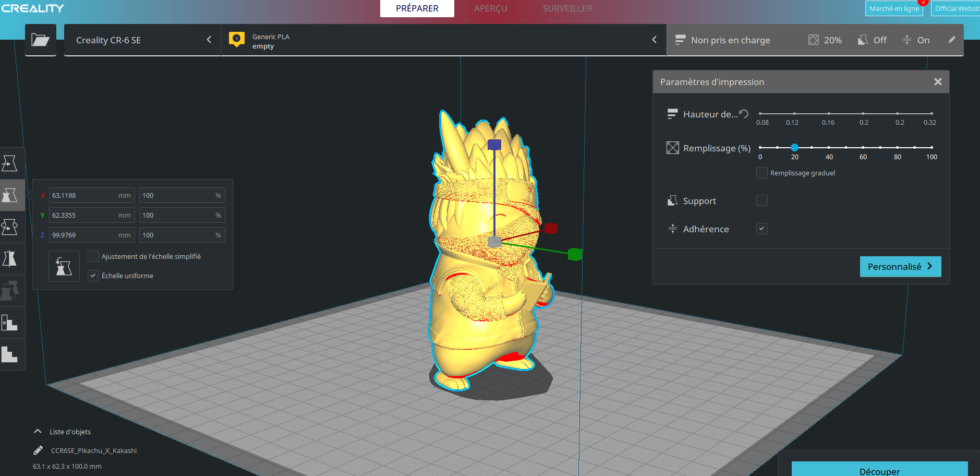980x476 pixels.
Task: Click the Y size field 62.3355 mm
Action: tap(92, 215)
